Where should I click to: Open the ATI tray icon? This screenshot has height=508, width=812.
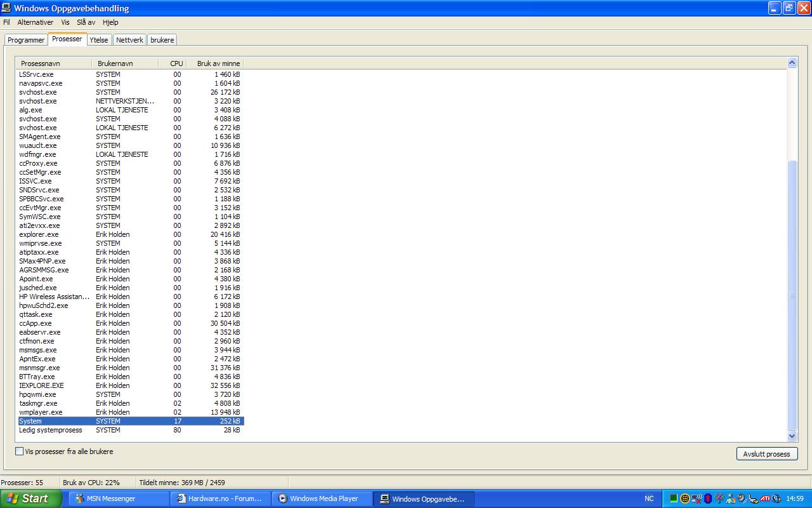click(x=765, y=498)
